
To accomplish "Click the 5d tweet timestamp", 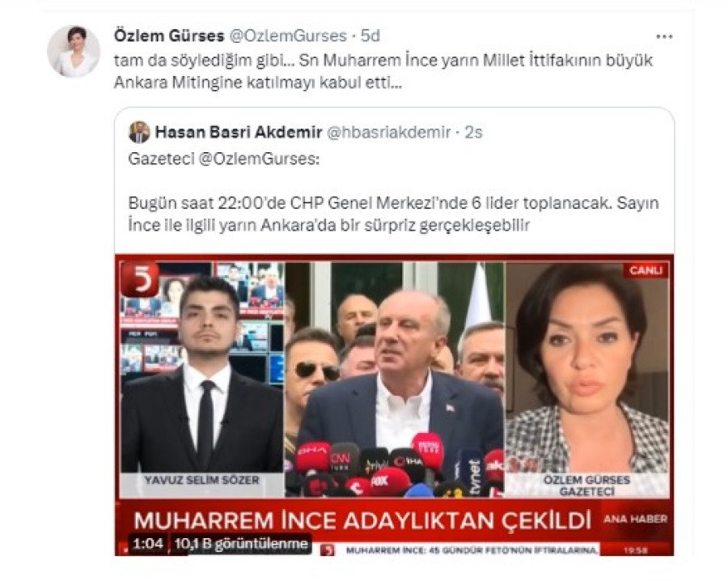I will 370,36.
